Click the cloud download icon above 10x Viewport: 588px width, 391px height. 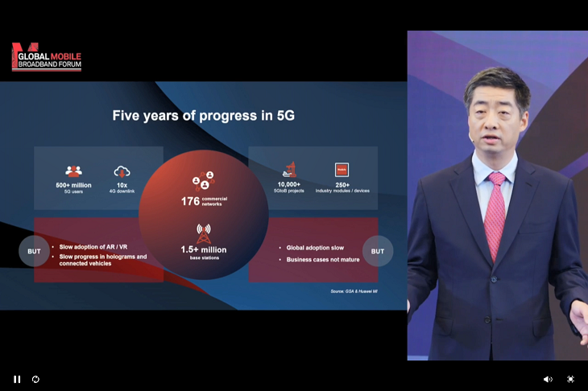pos(122,171)
